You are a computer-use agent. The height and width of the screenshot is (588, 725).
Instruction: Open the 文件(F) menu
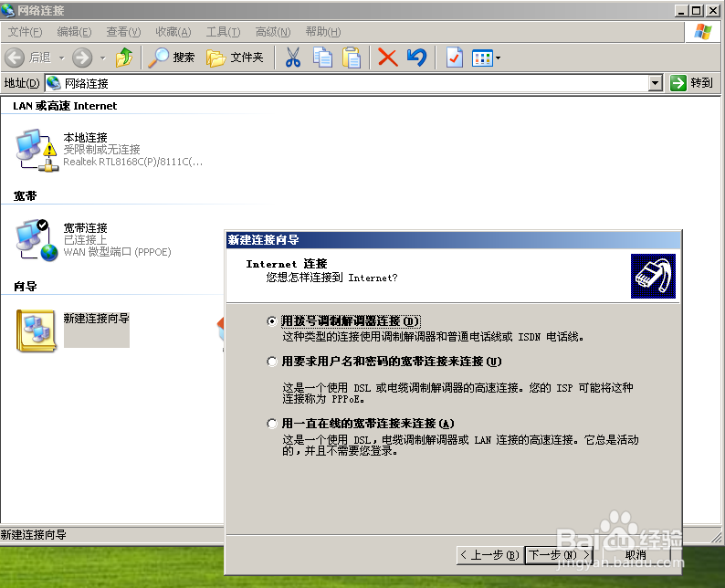click(25, 32)
